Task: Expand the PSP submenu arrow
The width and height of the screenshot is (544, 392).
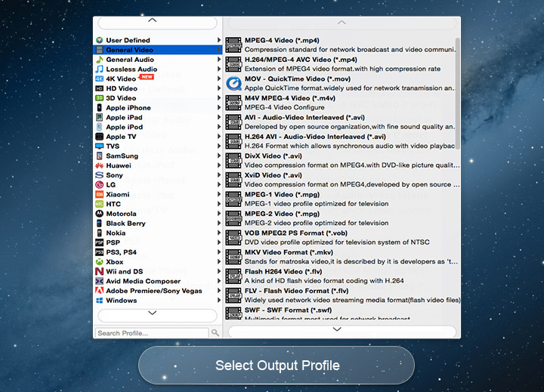Action: (219, 242)
